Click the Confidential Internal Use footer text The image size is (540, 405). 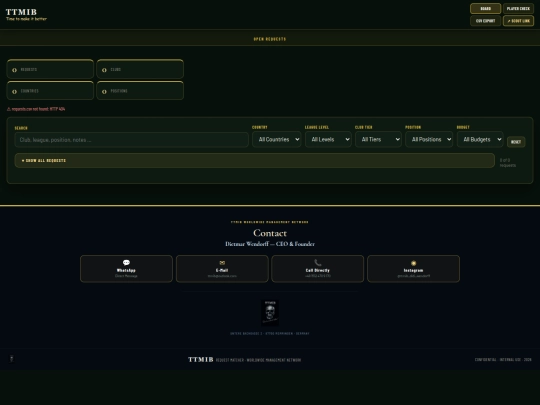click(503, 360)
